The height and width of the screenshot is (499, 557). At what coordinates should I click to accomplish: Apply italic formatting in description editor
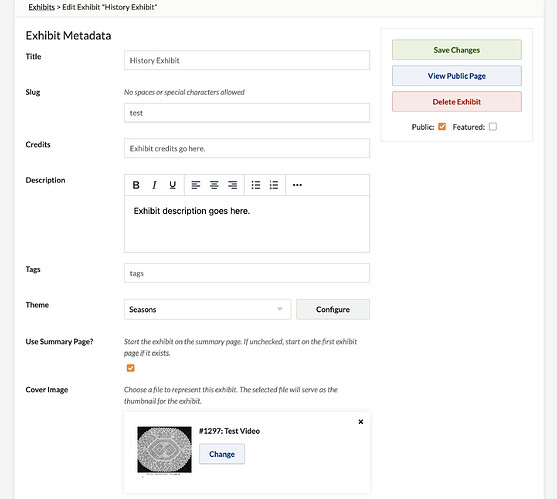(x=154, y=185)
